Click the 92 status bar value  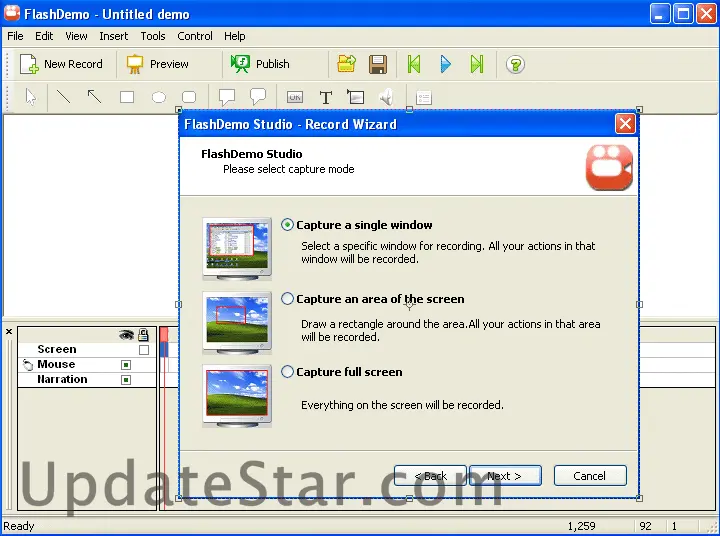pyautogui.click(x=646, y=526)
